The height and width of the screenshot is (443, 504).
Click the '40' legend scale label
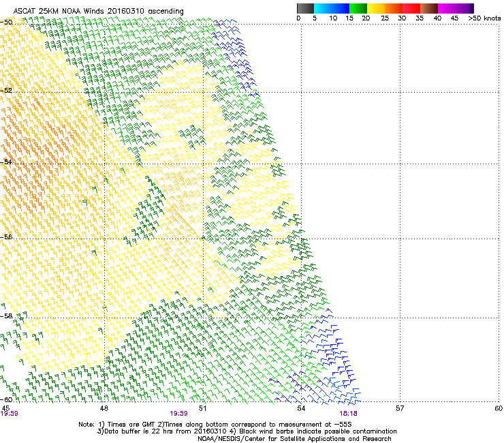tap(437, 18)
